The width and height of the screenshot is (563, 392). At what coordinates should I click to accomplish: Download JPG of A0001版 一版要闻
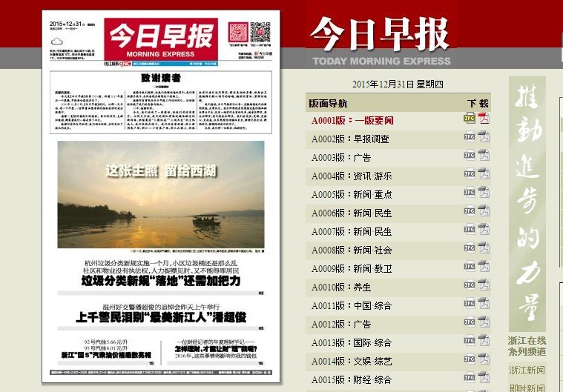tap(469, 119)
